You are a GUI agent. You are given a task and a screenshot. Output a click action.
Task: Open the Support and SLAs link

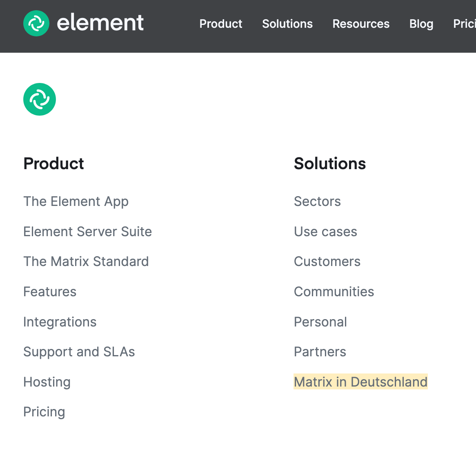coord(79,352)
